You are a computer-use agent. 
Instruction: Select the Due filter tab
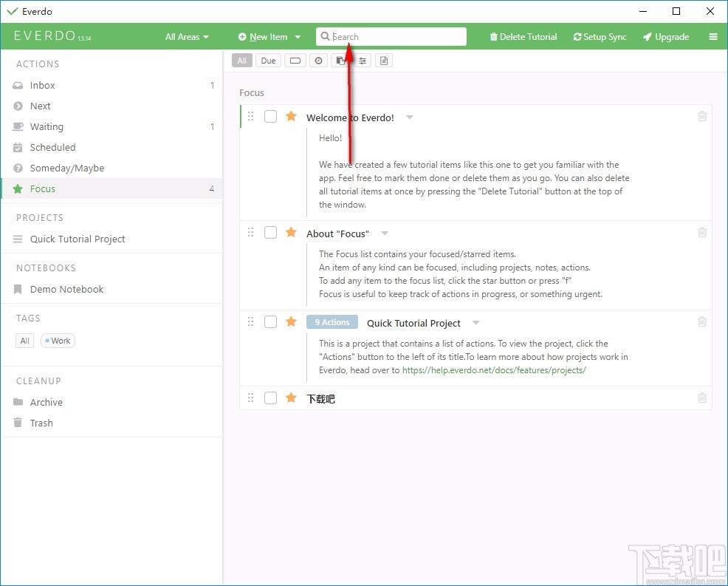click(x=268, y=61)
